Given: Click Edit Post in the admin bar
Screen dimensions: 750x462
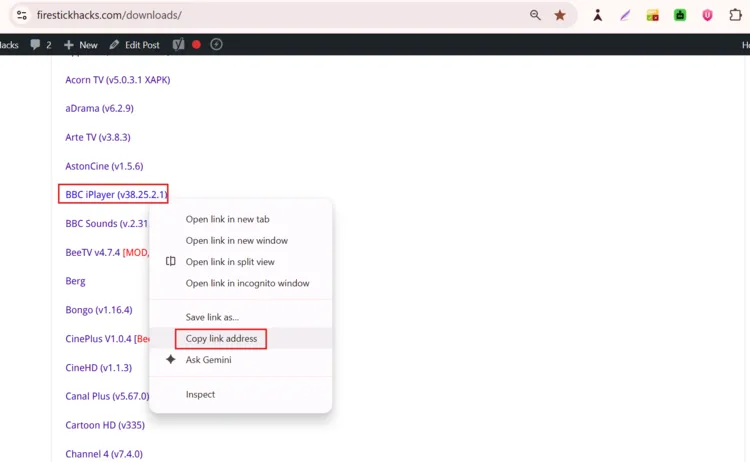Looking at the screenshot, I should pyautogui.click(x=134, y=45).
